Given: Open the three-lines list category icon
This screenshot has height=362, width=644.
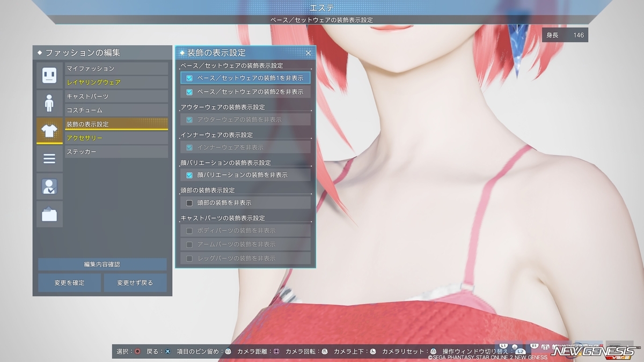Looking at the screenshot, I should pos(49,159).
